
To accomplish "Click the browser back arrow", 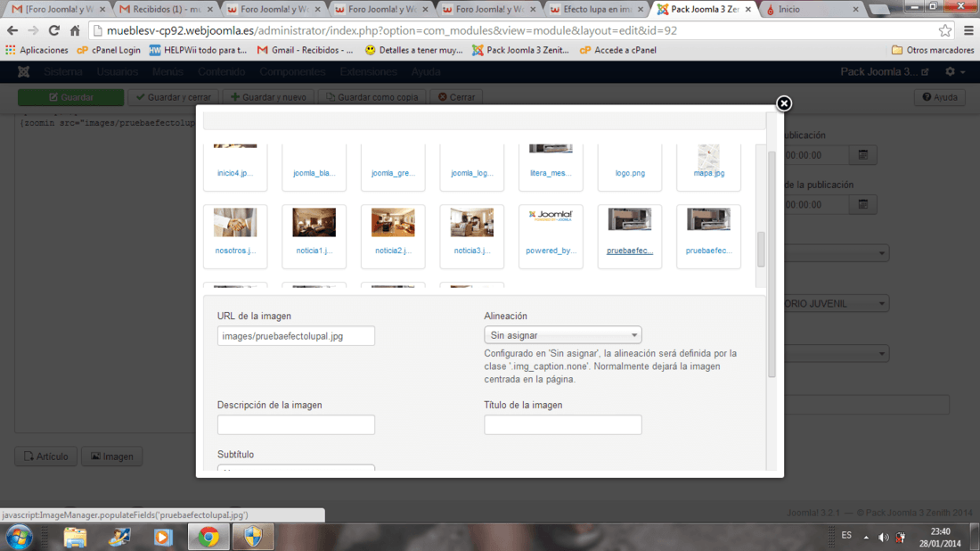I will [12, 30].
